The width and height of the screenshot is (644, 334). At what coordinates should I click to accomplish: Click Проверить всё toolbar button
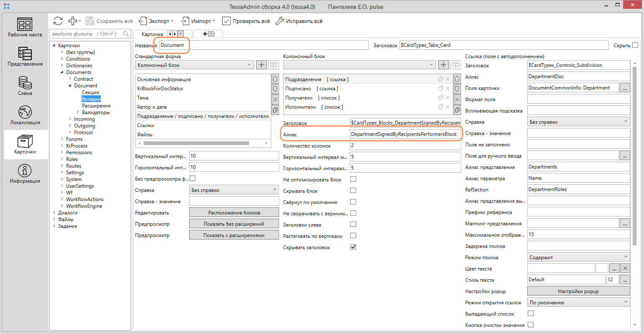pos(246,21)
